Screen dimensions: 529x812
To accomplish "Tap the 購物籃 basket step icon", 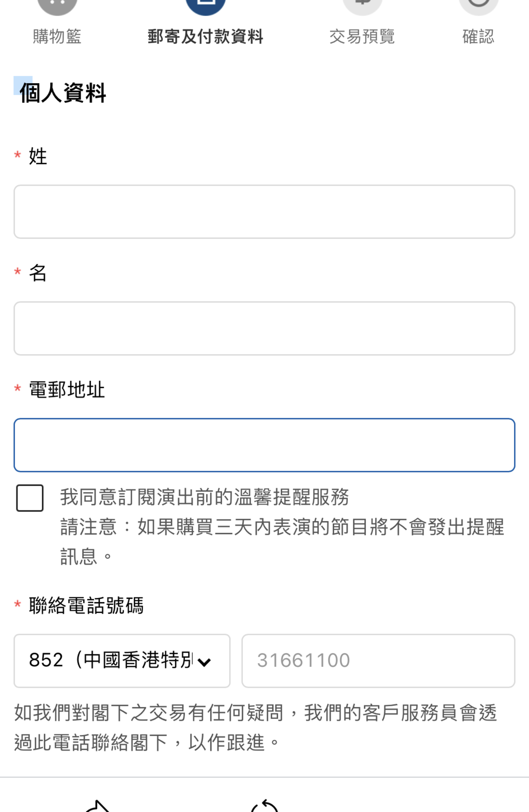I will click(57, 6).
